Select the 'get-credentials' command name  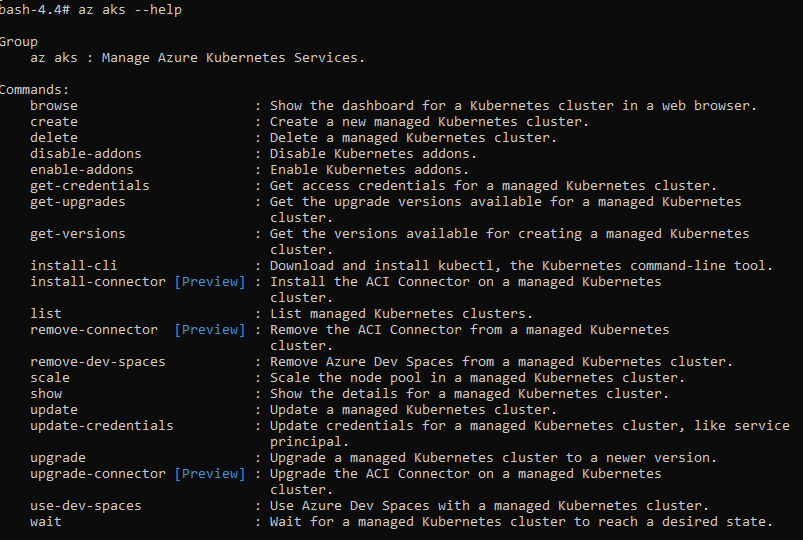(90, 185)
